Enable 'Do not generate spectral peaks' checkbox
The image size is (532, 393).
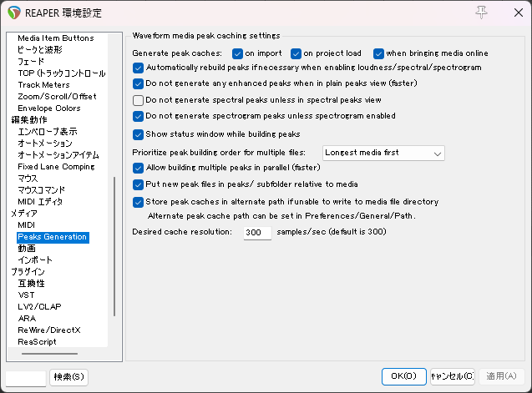pyautogui.click(x=138, y=100)
